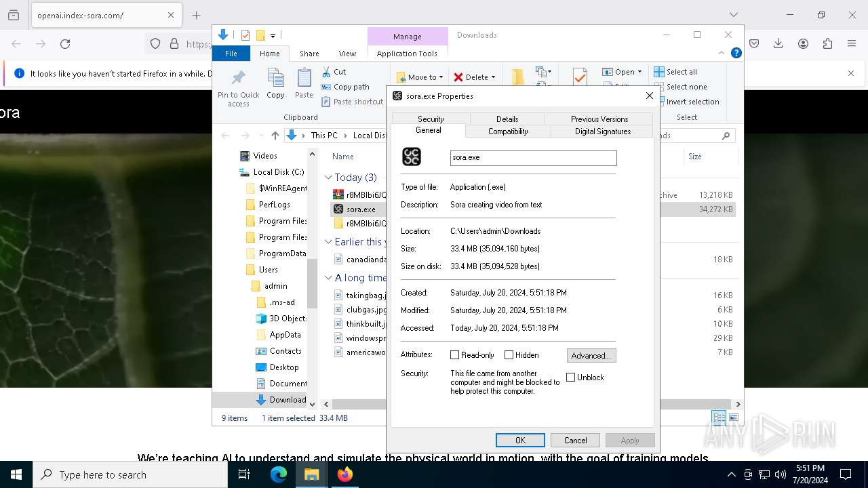Switch to large icons view in status bar
The image size is (868, 488).
pyautogui.click(x=733, y=418)
